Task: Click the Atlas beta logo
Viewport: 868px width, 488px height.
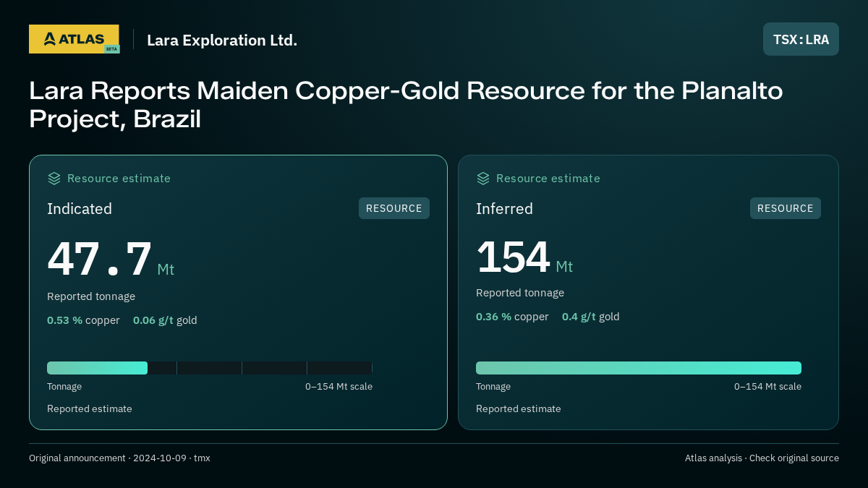Action: tap(74, 39)
